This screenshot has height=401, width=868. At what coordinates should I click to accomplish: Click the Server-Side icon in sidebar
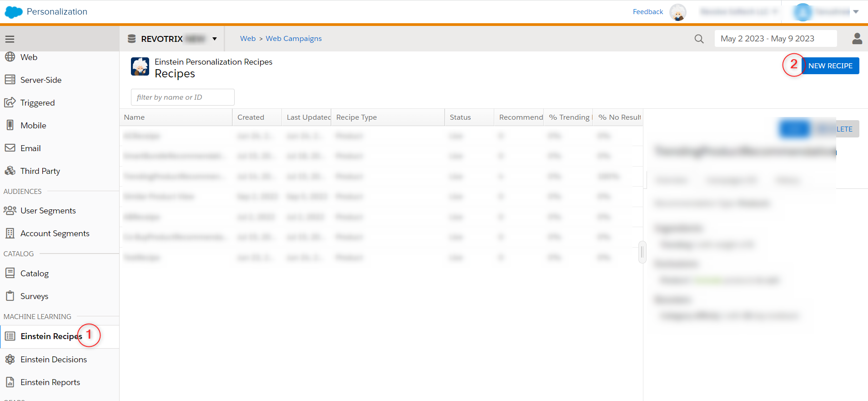point(10,80)
